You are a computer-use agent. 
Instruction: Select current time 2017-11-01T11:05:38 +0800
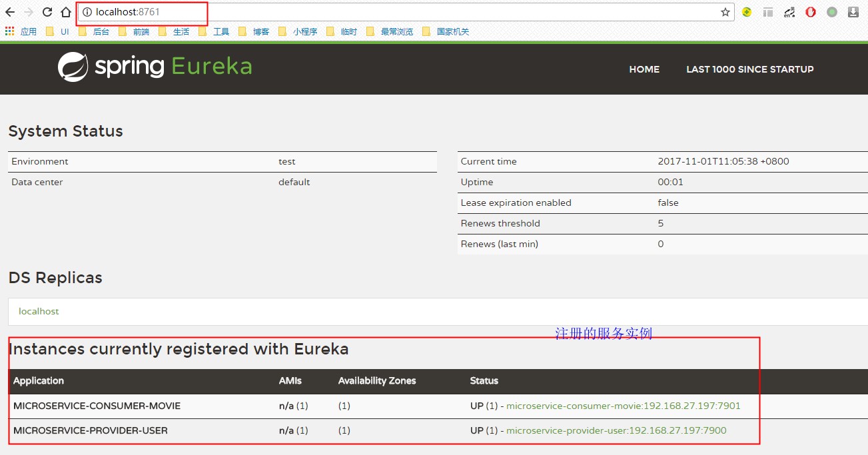(x=723, y=161)
